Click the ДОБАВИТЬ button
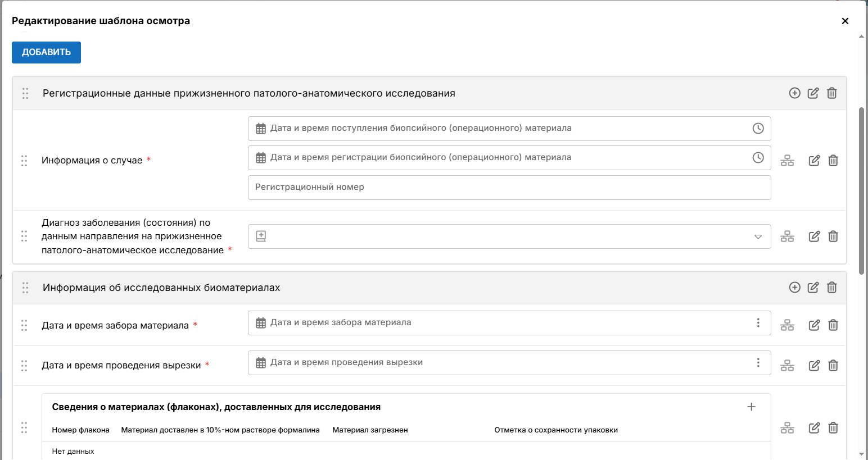This screenshot has width=868, height=460. (46, 52)
